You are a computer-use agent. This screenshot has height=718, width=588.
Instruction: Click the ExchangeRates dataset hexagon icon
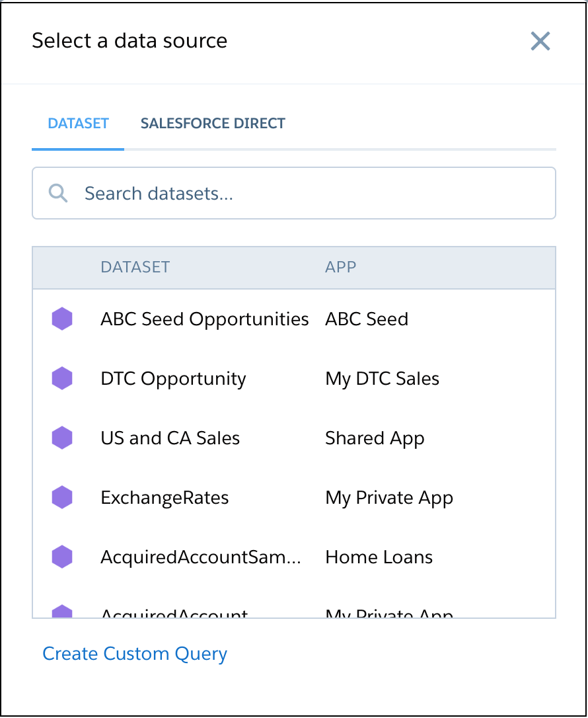pos(62,497)
